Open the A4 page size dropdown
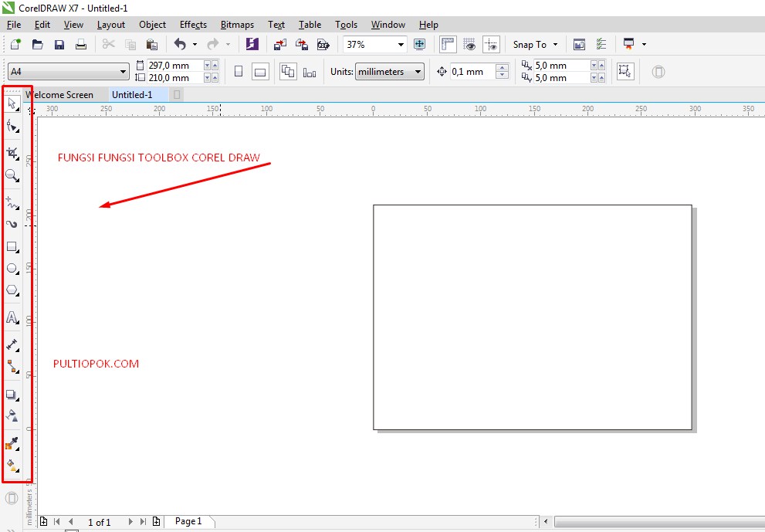This screenshot has height=532, width=765. pyautogui.click(x=123, y=72)
